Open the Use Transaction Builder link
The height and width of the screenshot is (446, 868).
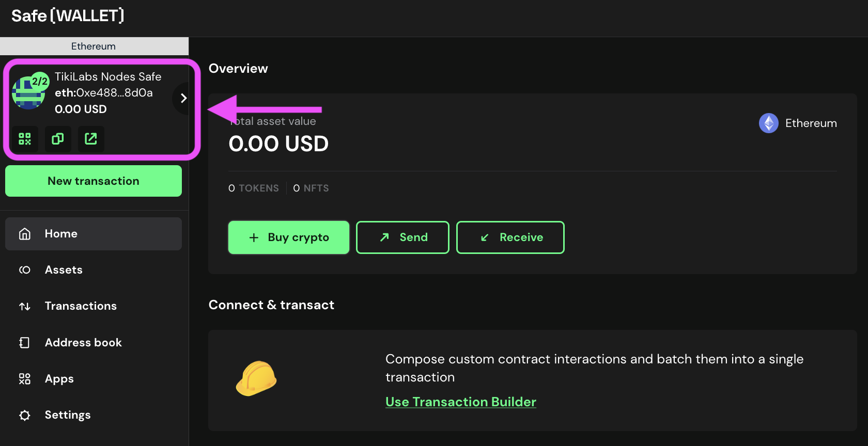click(x=460, y=402)
